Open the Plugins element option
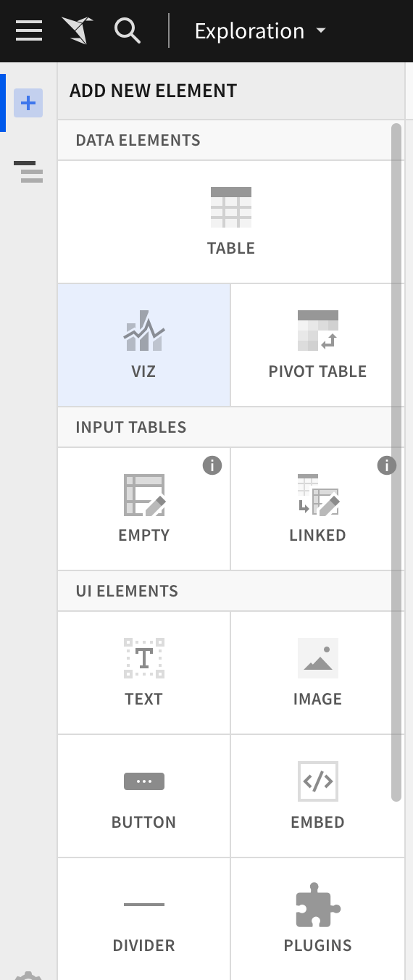 point(318,919)
